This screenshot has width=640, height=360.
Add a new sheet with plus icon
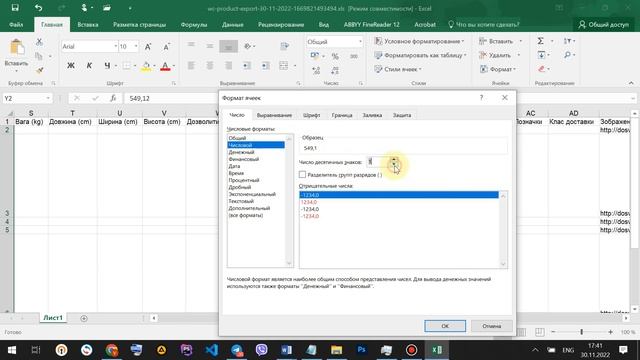pos(84,318)
